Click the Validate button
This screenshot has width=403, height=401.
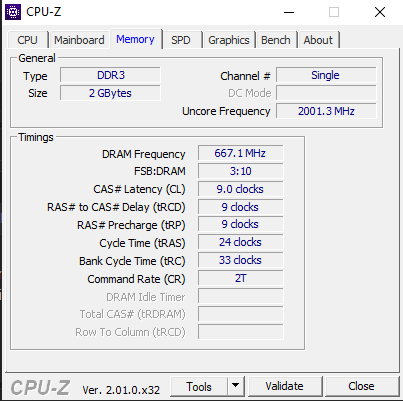pyautogui.click(x=285, y=386)
